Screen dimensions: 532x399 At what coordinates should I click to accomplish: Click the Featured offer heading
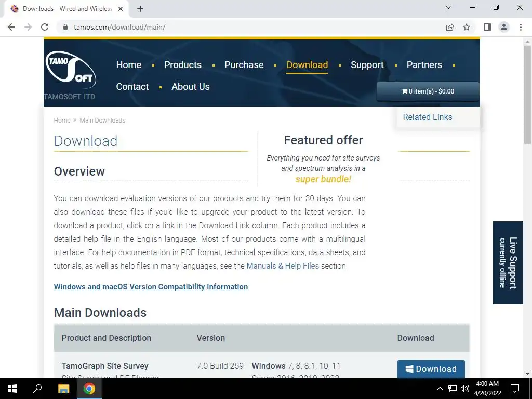[x=323, y=140]
